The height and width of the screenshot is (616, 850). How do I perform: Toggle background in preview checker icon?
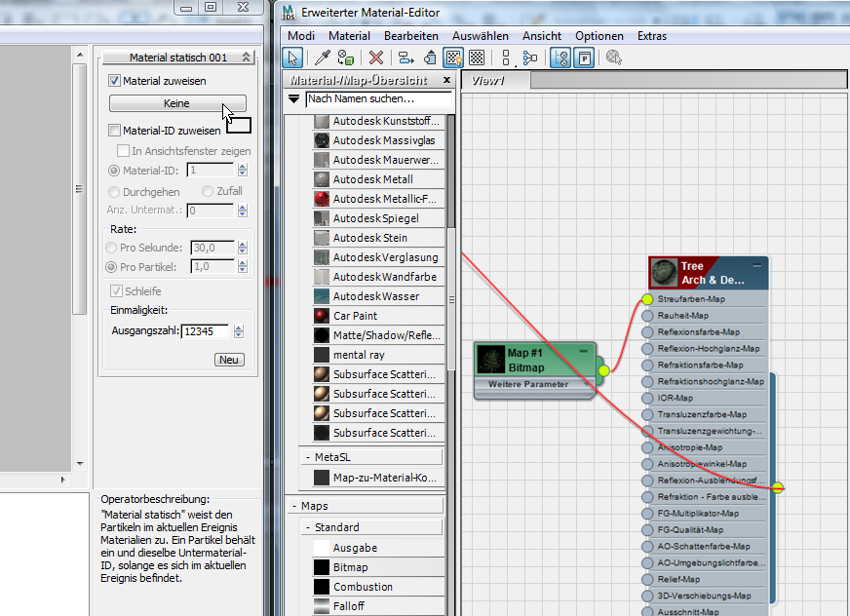477,58
